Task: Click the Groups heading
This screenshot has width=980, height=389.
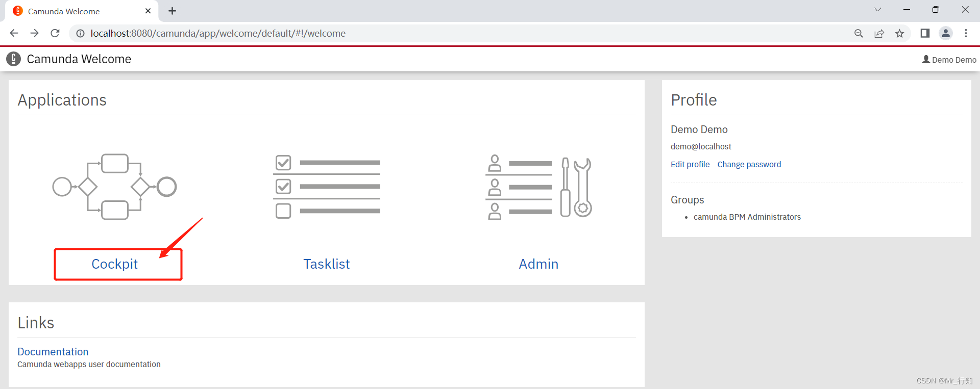Action: coord(687,200)
